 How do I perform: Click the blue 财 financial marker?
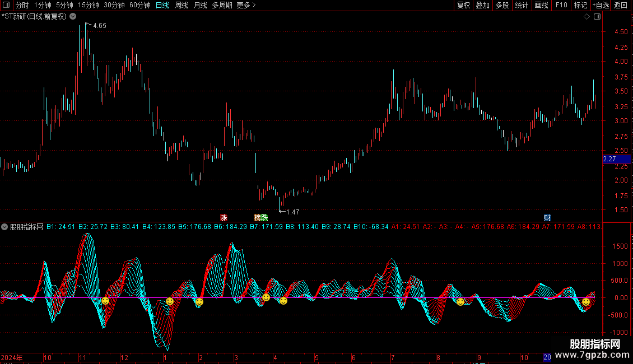[x=547, y=217]
